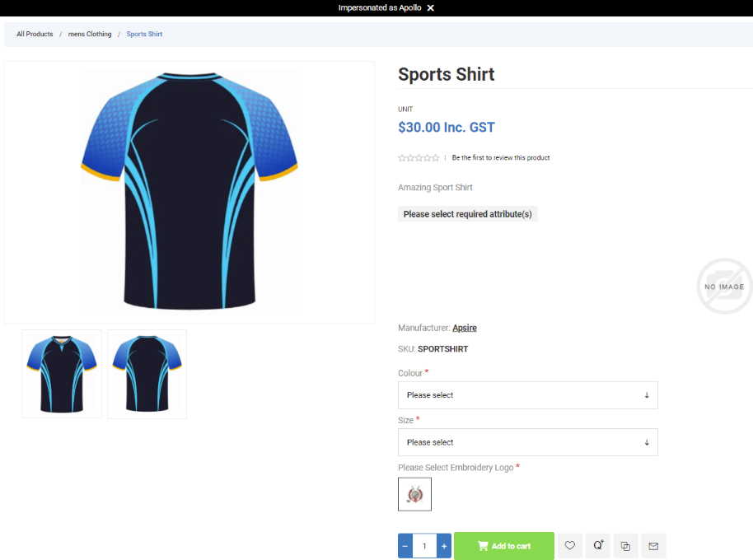Open the Size dropdown
Viewport: 753px width, 560px height.
tap(527, 442)
